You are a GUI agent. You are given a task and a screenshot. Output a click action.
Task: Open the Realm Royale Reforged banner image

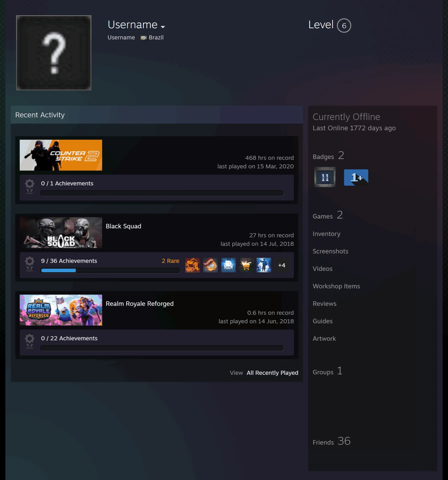(61, 310)
